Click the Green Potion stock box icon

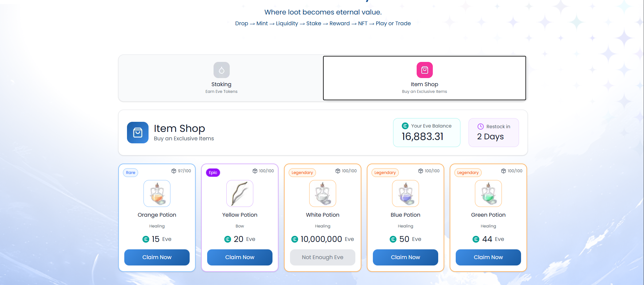coord(504,171)
